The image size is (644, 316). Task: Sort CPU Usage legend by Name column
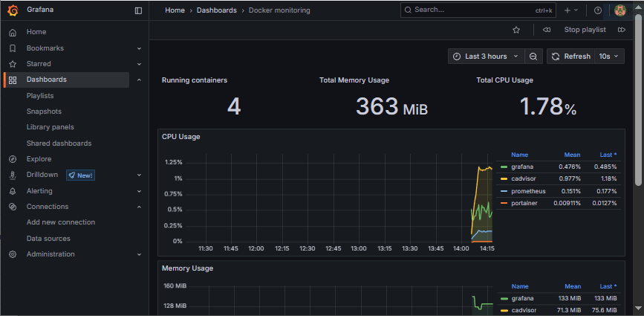(519, 155)
